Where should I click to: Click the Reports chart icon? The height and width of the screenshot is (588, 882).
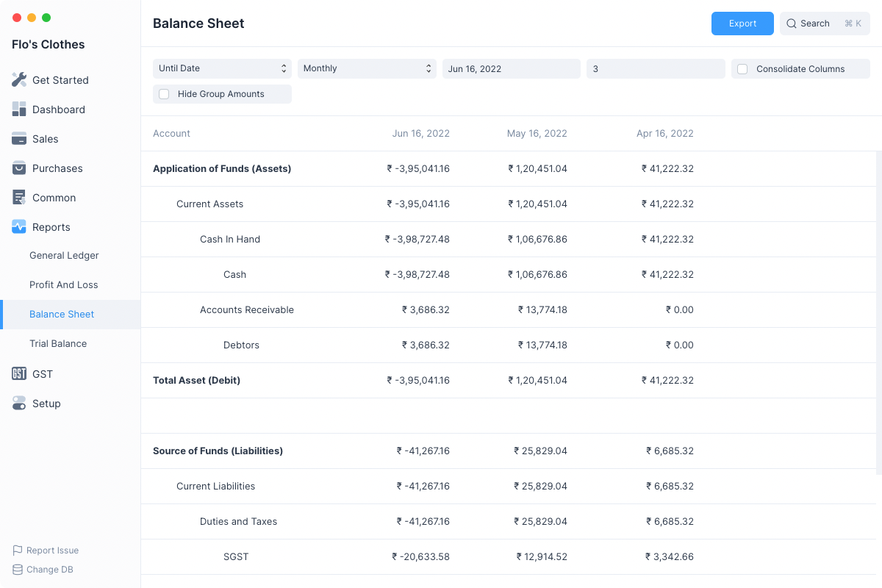click(x=19, y=227)
